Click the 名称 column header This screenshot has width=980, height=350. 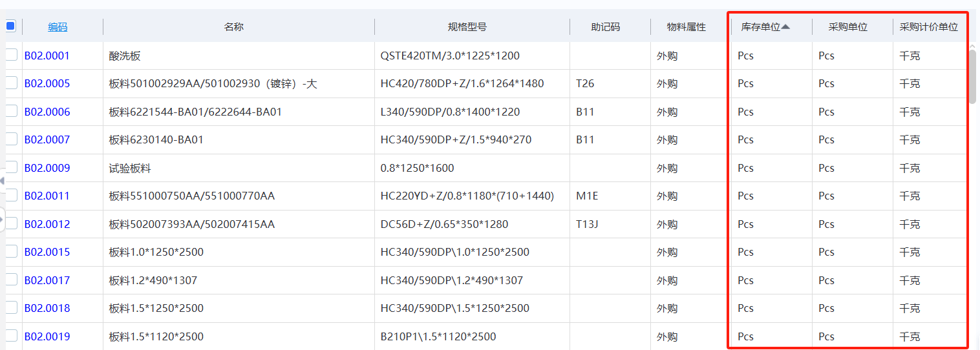(234, 27)
